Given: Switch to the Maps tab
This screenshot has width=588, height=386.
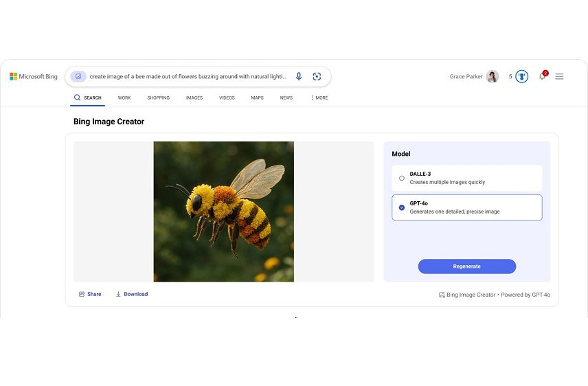Looking at the screenshot, I should [257, 98].
